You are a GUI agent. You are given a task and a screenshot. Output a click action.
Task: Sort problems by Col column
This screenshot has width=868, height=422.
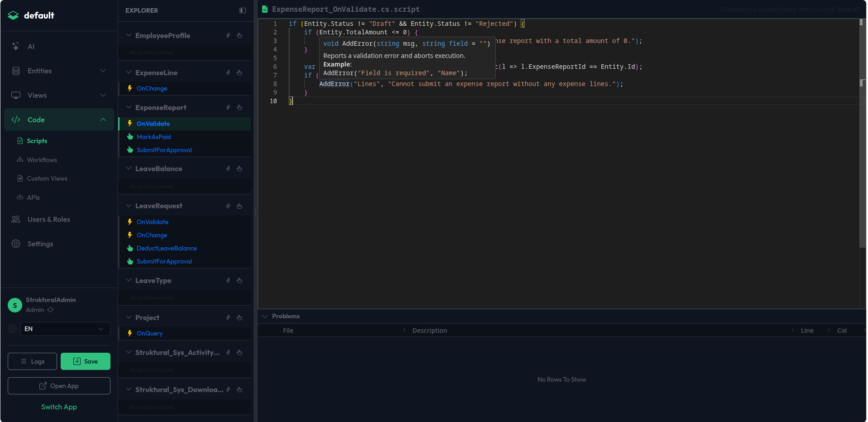[842, 331]
